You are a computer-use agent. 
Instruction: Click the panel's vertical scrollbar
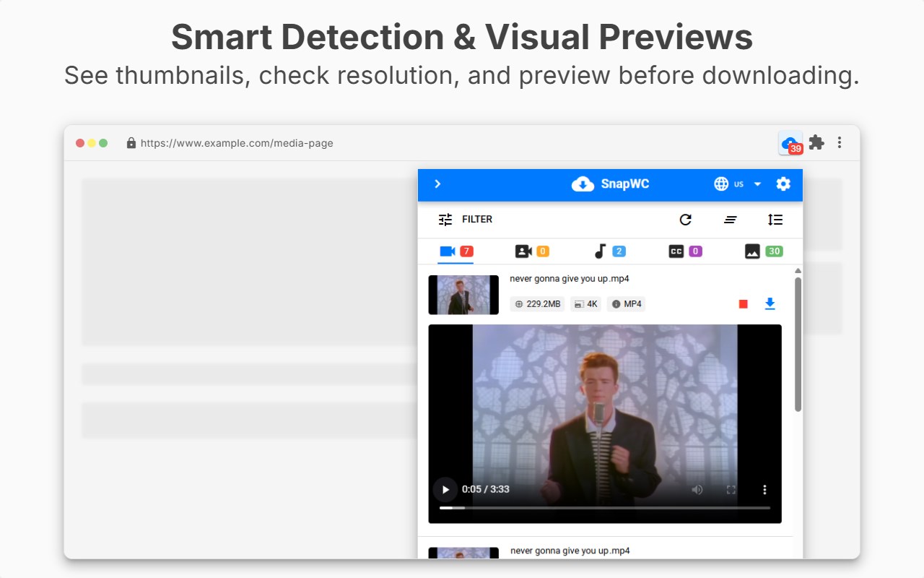pyautogui.click(x=798, y=345)
